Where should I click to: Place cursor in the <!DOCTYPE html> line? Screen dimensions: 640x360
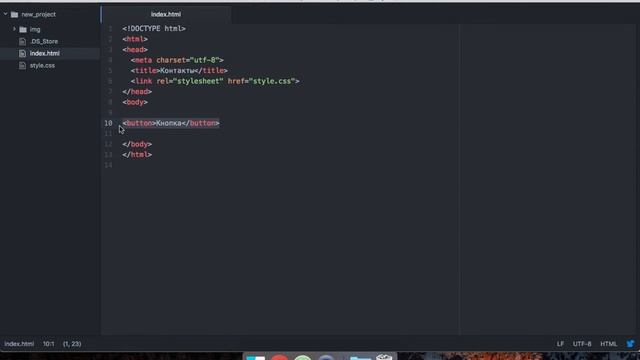[x=154, y=29]
